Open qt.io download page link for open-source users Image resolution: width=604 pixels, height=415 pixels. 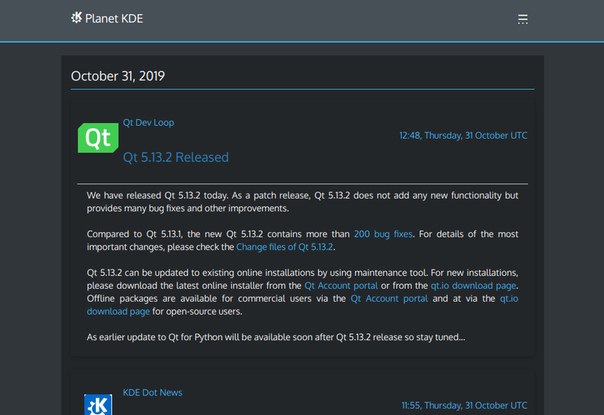click(118, 311)
